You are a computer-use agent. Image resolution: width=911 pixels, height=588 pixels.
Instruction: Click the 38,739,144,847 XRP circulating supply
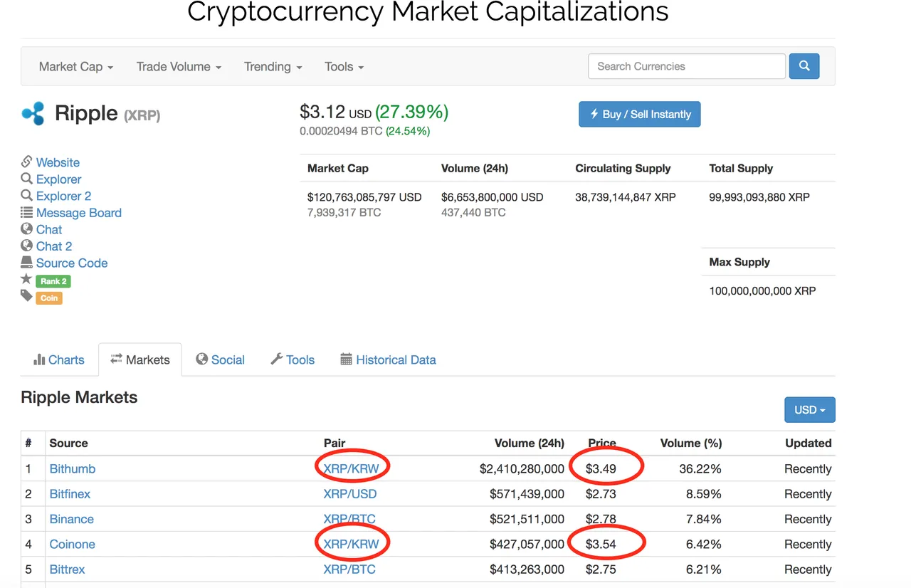pyautogui.click(x=626, y=197)
